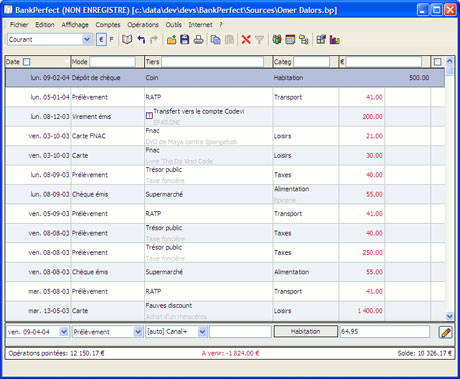Screen dimensions: 460x379
Task: Click 'Solde: 10 326.17 €' status
Action: [x=424, y=353]
